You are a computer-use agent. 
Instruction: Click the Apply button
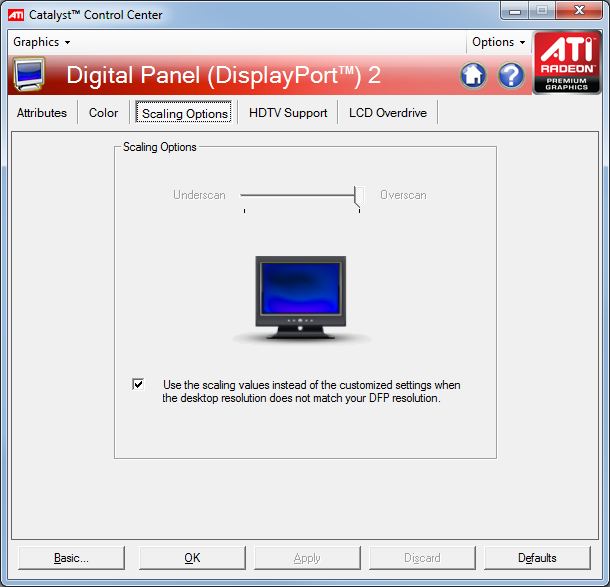[307, 558]
